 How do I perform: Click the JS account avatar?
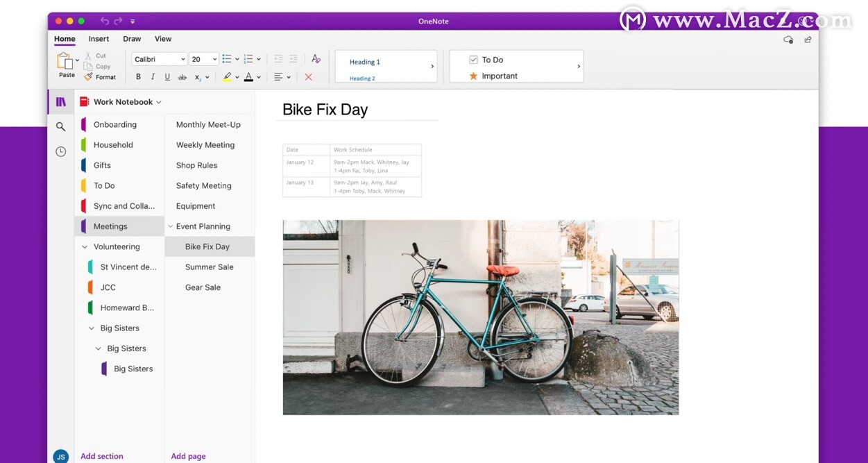(x=61, y=456)
